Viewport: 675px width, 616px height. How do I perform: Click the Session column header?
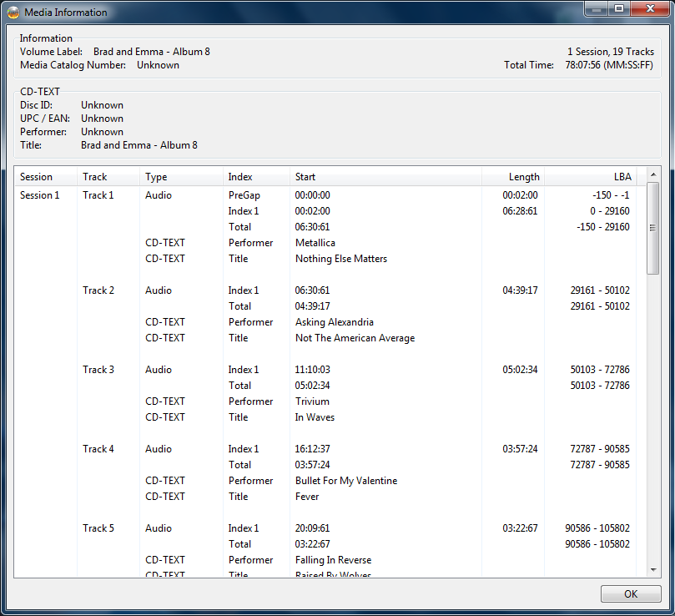click(x=36, y=177)
